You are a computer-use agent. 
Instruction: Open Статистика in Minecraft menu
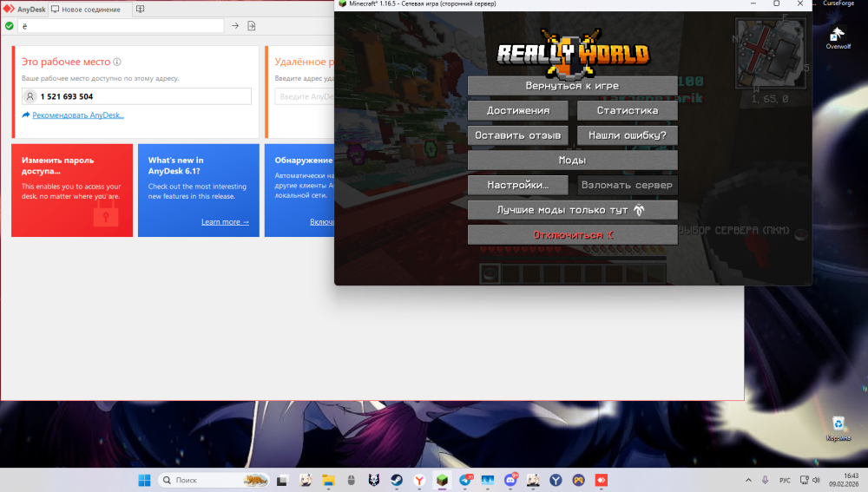[628, 111]
